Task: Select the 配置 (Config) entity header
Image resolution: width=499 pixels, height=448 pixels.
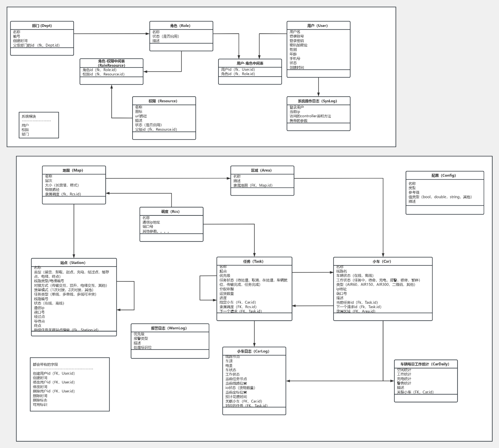Action: (x=444, y=175)
